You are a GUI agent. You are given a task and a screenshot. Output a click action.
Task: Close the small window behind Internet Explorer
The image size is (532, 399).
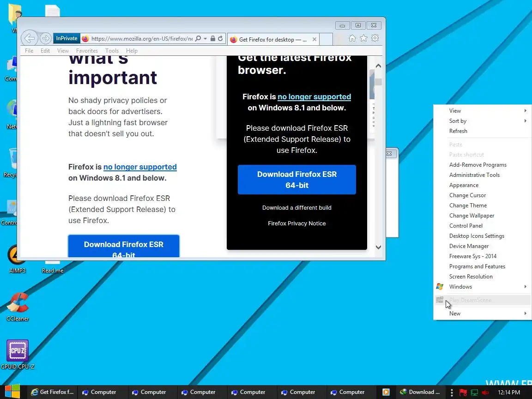[389, 154]
